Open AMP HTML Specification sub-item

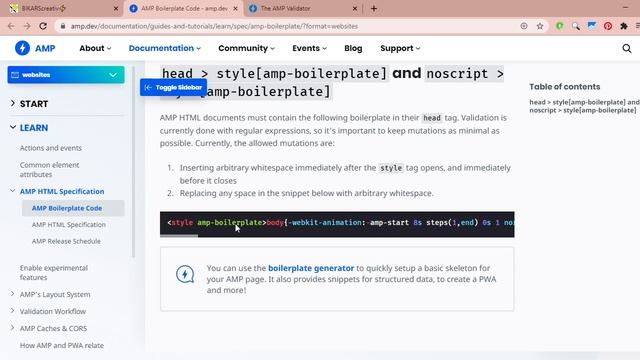tap(69, 224)
